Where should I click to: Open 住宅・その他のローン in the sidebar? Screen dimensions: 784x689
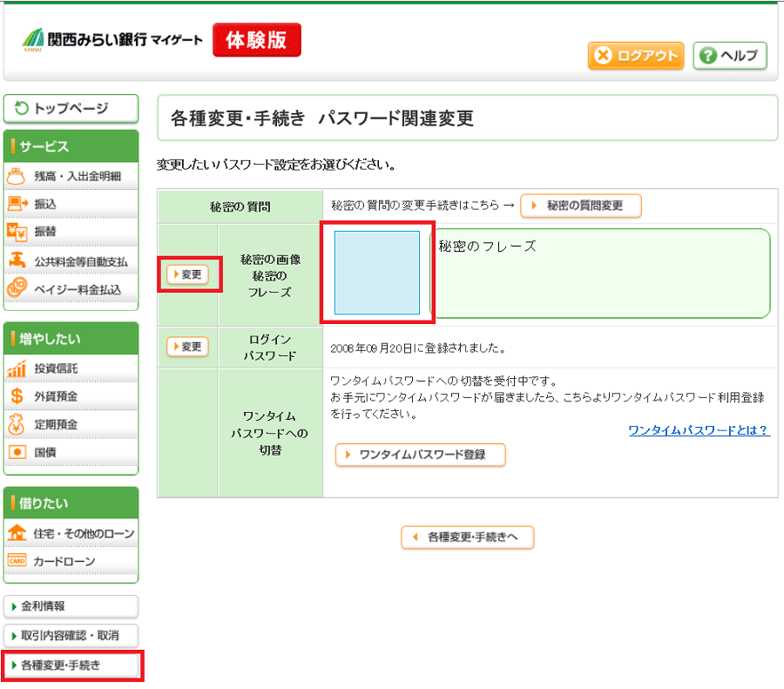(71, 533)
